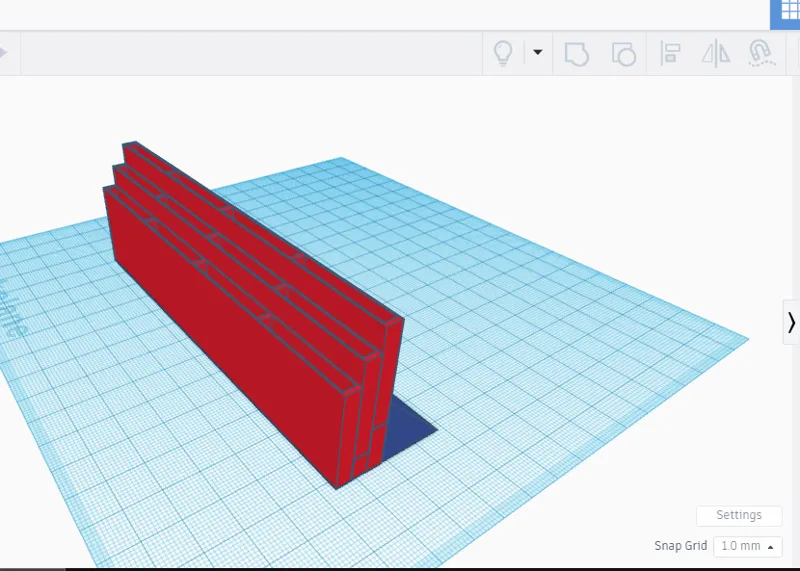800x571 pixels.
Task: Click the Group shapes icon
Action: [577, 54]
